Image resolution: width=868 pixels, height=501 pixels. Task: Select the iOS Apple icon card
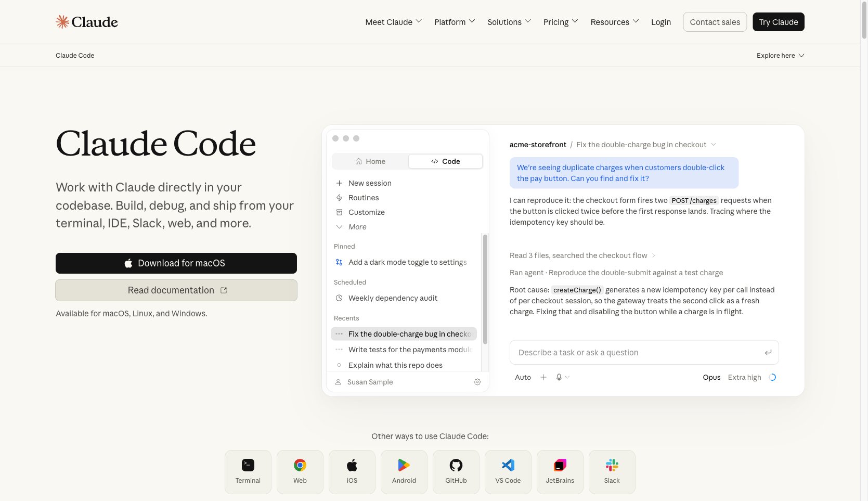(352, 472)
